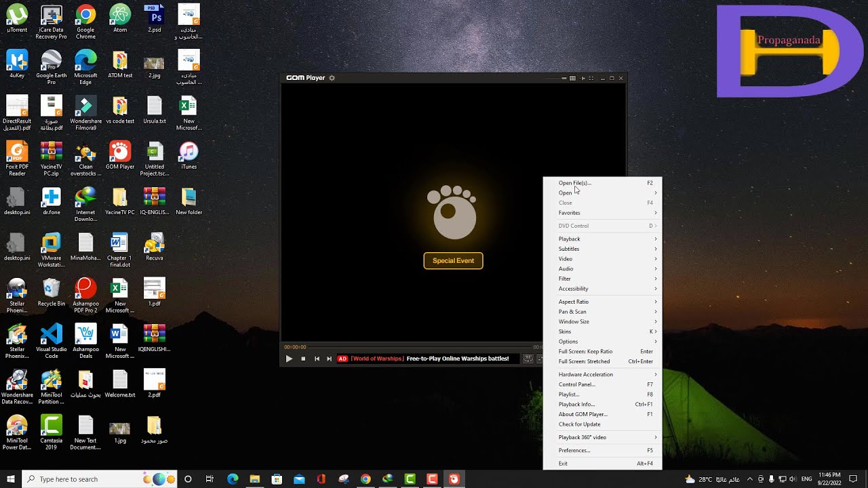Open the Window Size submenu

click(x=602, y=322)
